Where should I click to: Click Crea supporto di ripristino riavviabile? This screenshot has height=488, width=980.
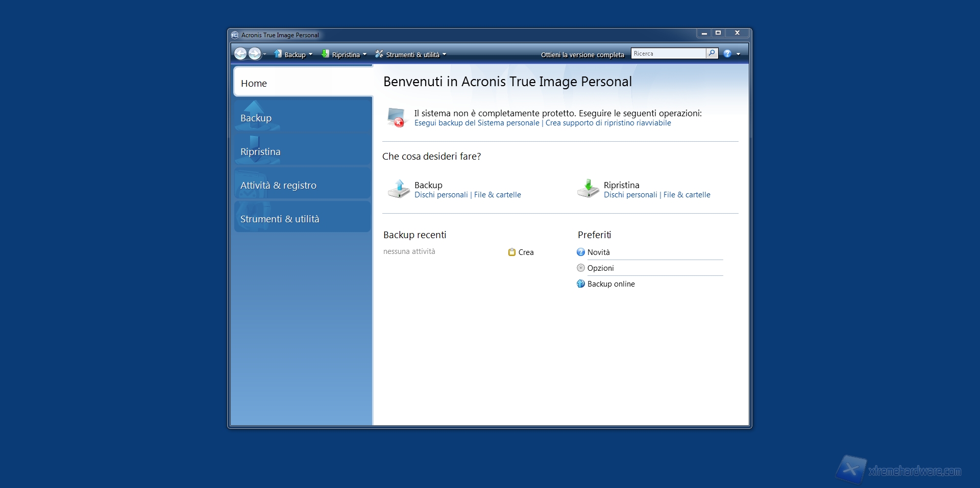[608, 123]
